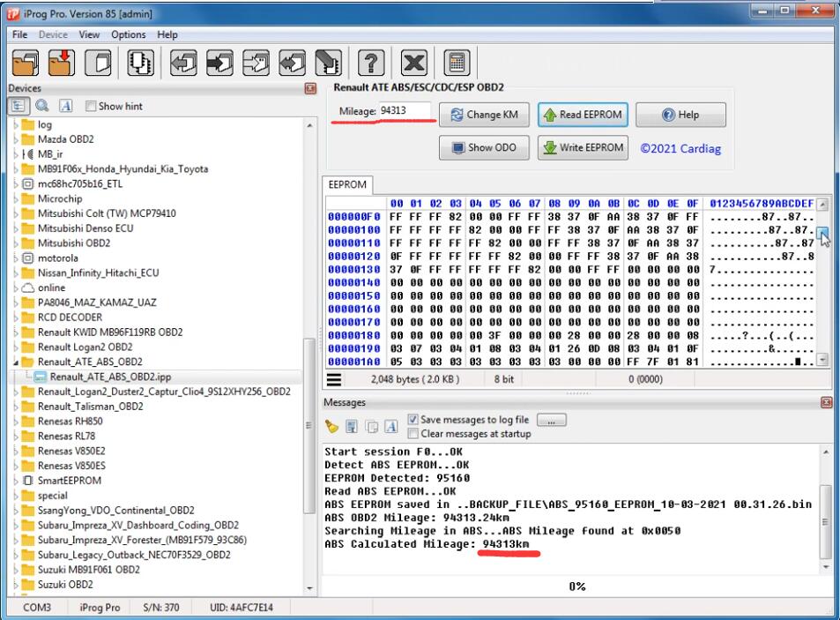The image size is (840, 620).
Task: Click the question mark help toolbar icon
Action: (371, 63)
